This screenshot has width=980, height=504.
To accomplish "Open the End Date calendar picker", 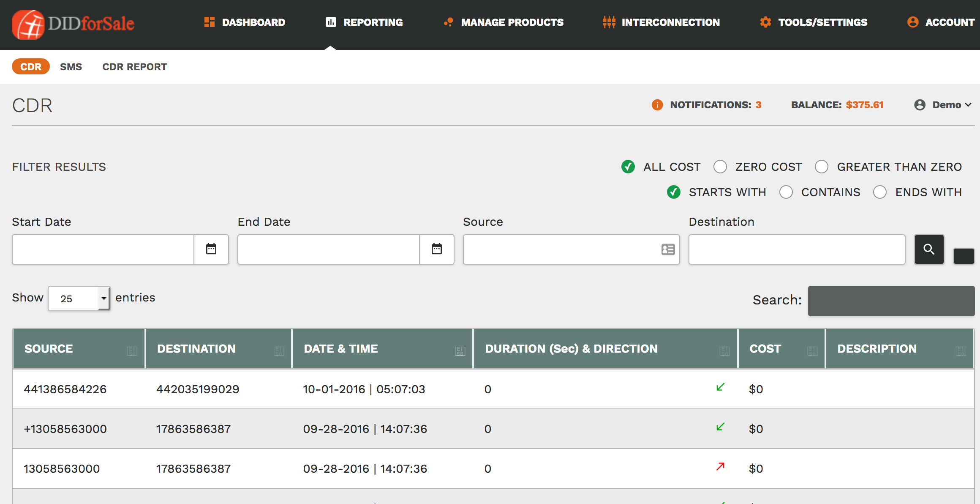I will [437, 249].
